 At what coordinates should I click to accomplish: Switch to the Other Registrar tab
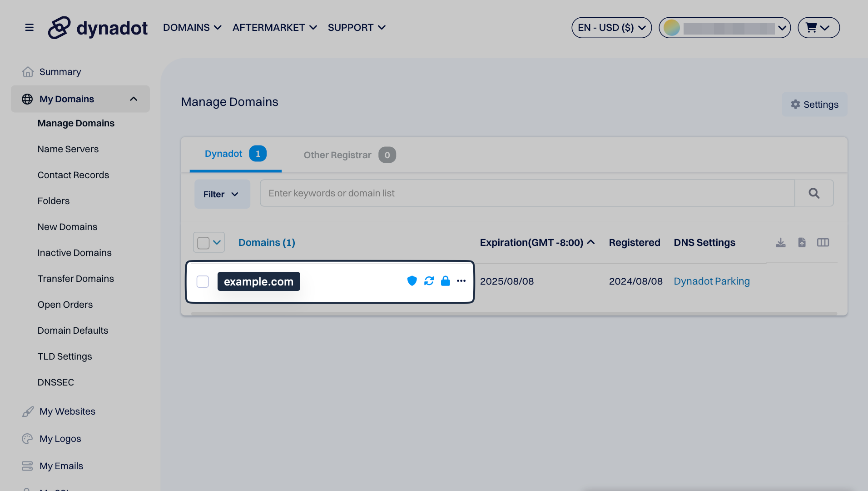[350, 155]
